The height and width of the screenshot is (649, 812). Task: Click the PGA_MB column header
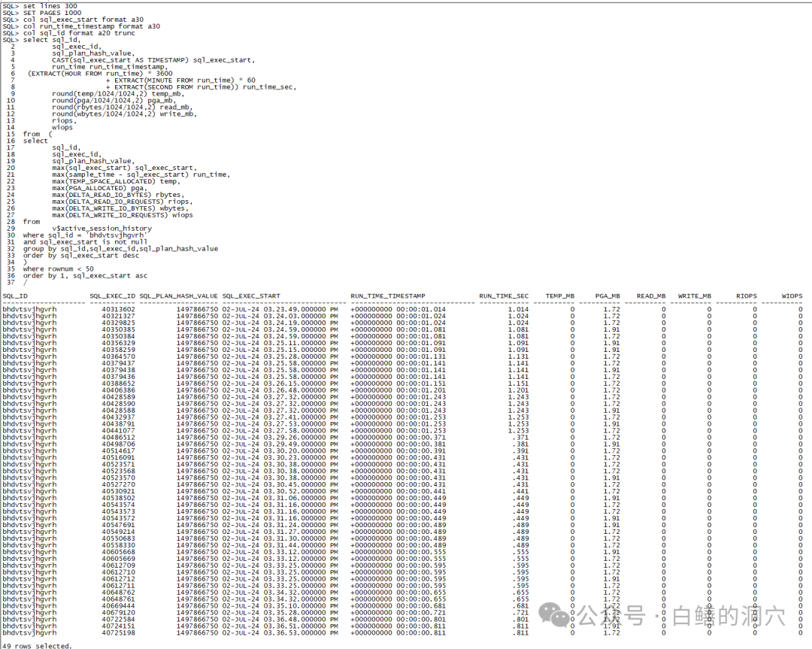click(607, 296)
